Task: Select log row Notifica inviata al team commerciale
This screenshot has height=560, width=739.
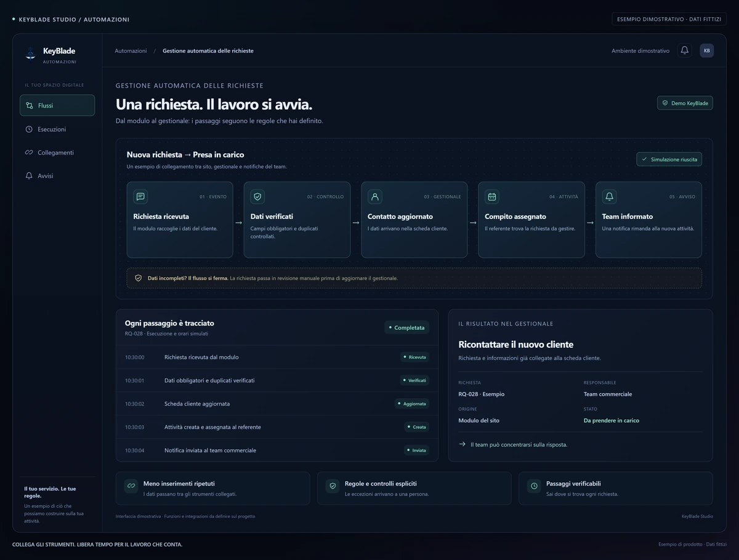Action: pos(277,450)
